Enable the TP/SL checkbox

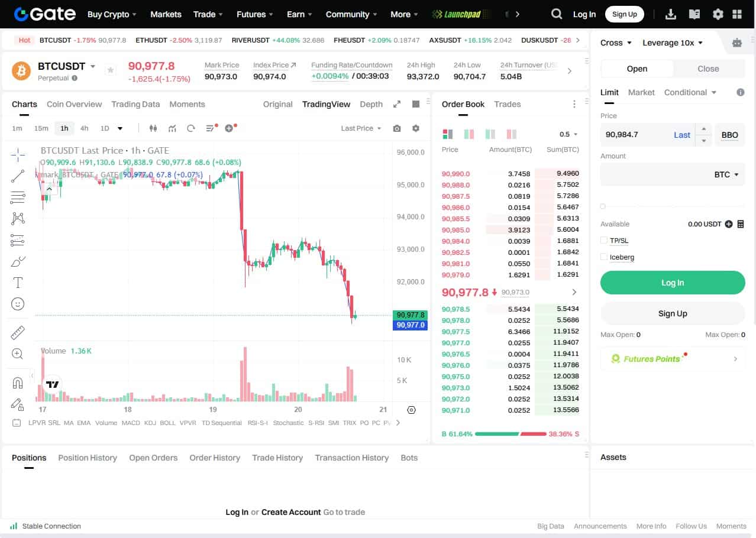pos(605,241)
